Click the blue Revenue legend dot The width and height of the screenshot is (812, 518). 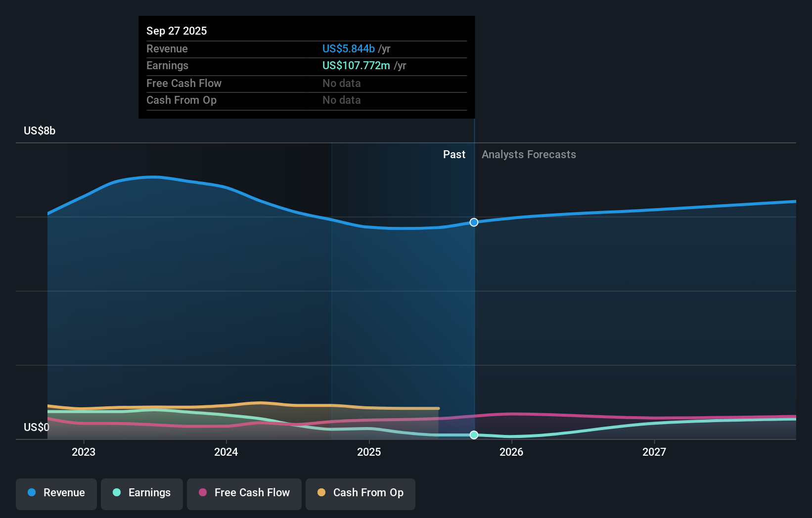tap(32, 493)
